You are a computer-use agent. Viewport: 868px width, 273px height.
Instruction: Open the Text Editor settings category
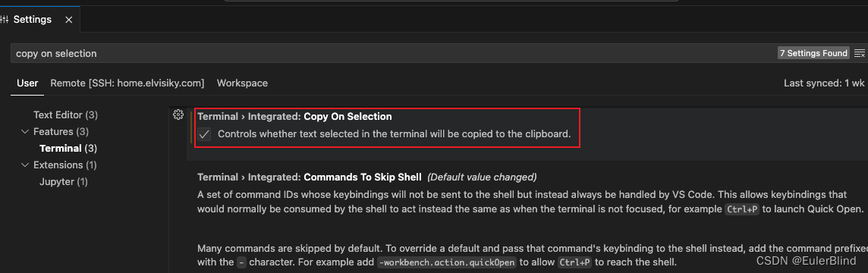[65, 115]
